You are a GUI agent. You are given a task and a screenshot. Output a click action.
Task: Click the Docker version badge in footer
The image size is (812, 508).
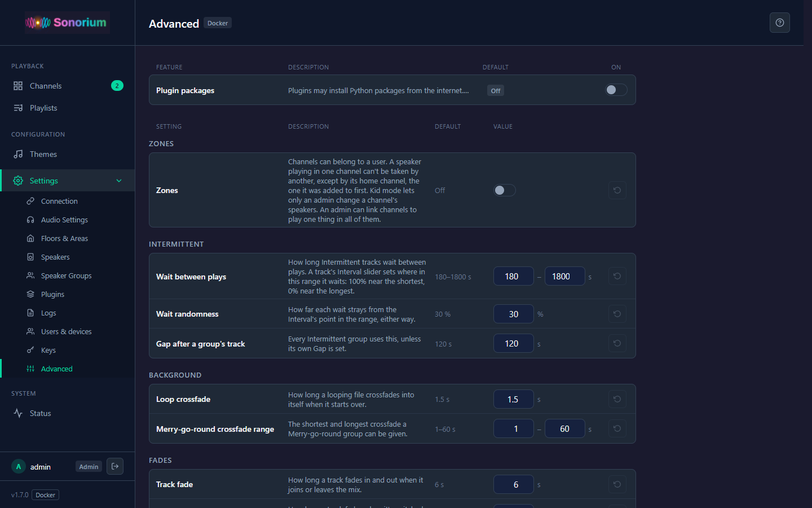[x=46, y=495]
